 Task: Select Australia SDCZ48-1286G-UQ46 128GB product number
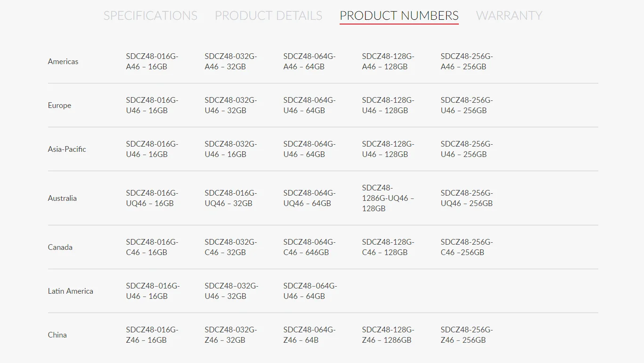[388, 198]
